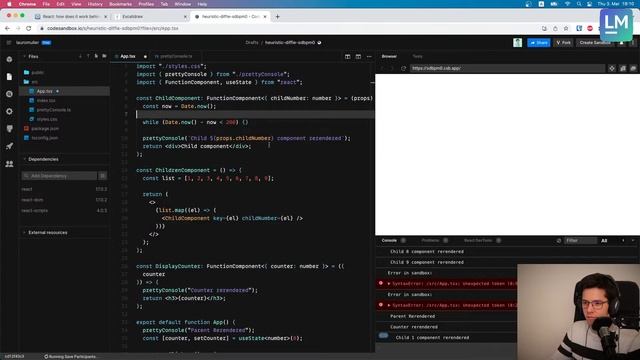Select the Browser preview tab
This screenshot has height=360, width=640.
pos(389,56)
